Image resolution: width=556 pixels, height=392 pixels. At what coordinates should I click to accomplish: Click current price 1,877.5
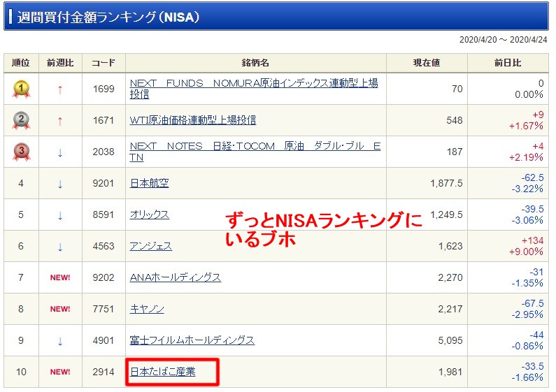click(x=446, y=183)
